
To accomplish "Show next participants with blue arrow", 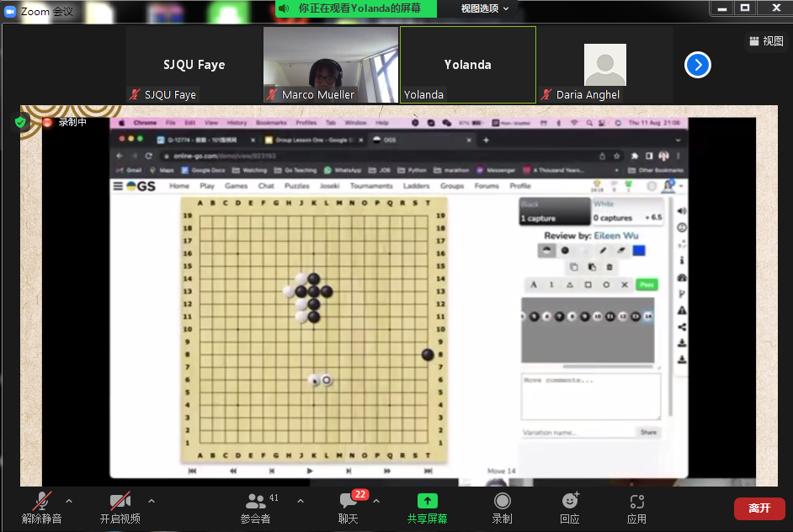I will coord(698,65).
